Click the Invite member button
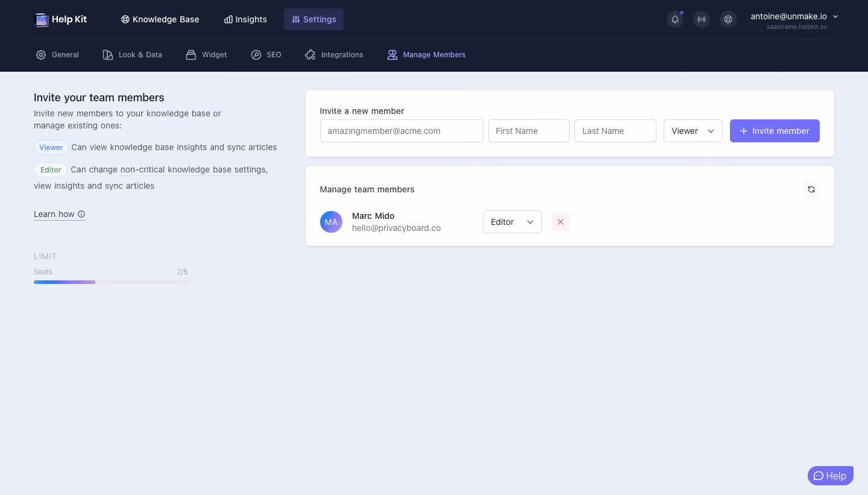Viewport: 868px width, 495px height. (775, 131)
